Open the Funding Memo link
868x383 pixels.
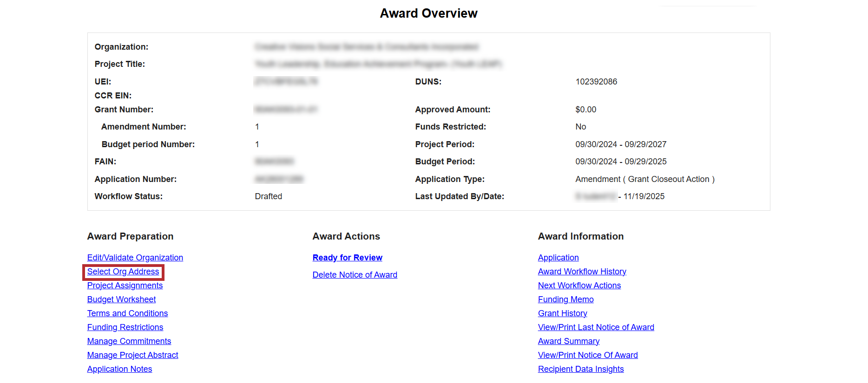566,299
